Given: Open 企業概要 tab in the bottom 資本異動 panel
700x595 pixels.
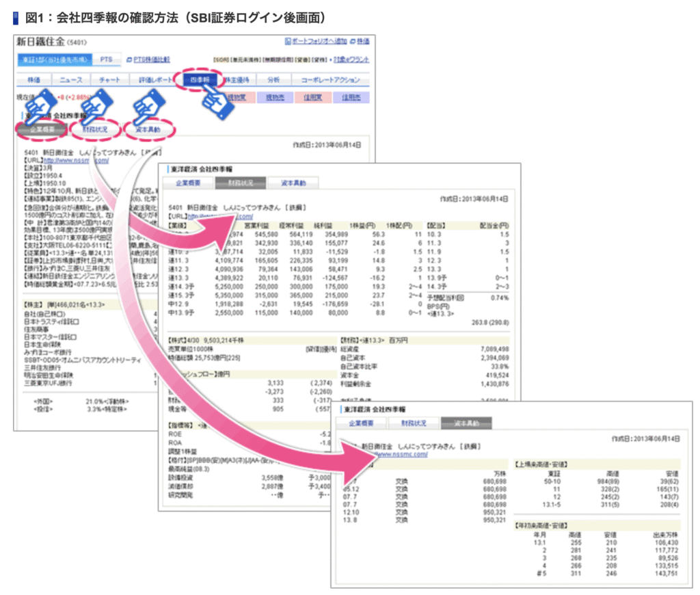Looking at the screenshot, I should point(361,423).
